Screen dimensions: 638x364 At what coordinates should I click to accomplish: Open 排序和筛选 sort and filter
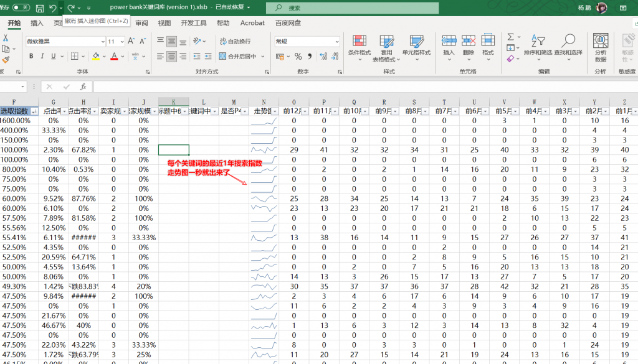(x=538, y=48)
